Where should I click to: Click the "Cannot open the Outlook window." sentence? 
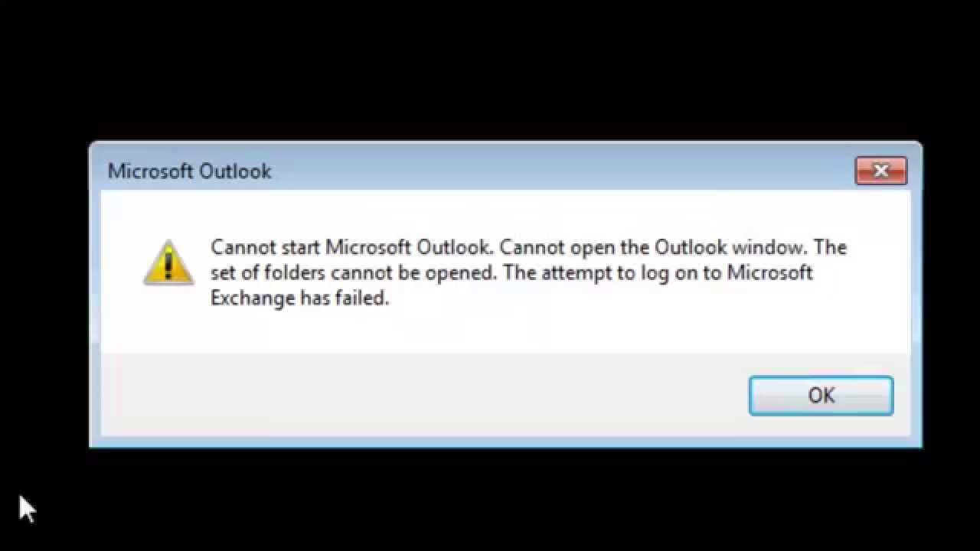(654, 248)
